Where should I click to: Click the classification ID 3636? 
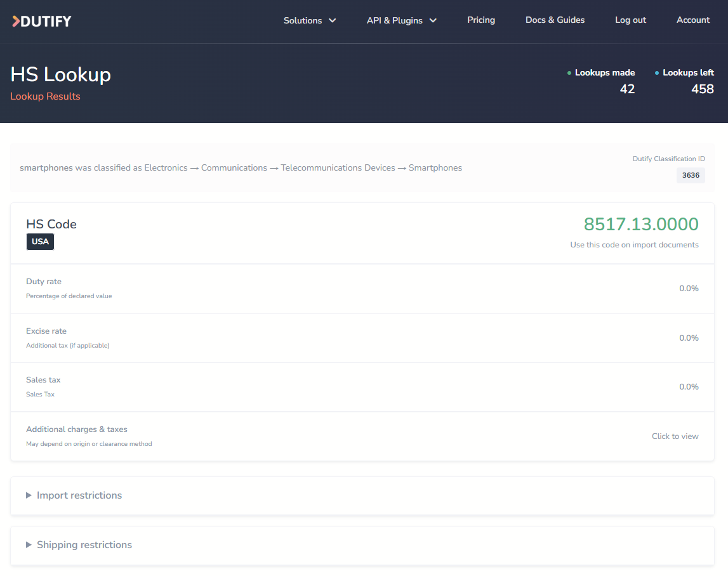[691, 176]
